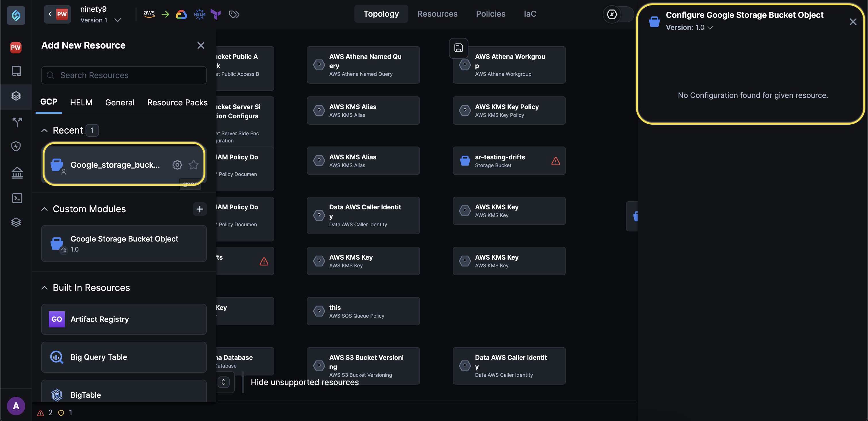Add the Artifact Registry resource
Viewport: 868px width, 421px height.
coord(124,319)
